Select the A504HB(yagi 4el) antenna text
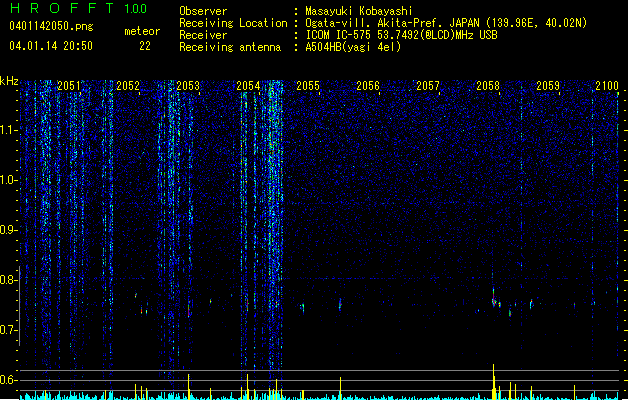 pyautogui.click(x=353, y=47)
